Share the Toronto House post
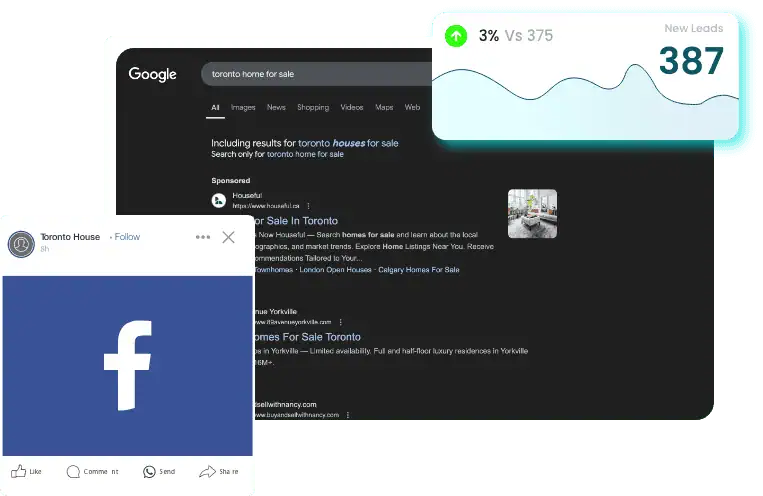The height and width of the screenshot is (496, 763). click(219, 472)
